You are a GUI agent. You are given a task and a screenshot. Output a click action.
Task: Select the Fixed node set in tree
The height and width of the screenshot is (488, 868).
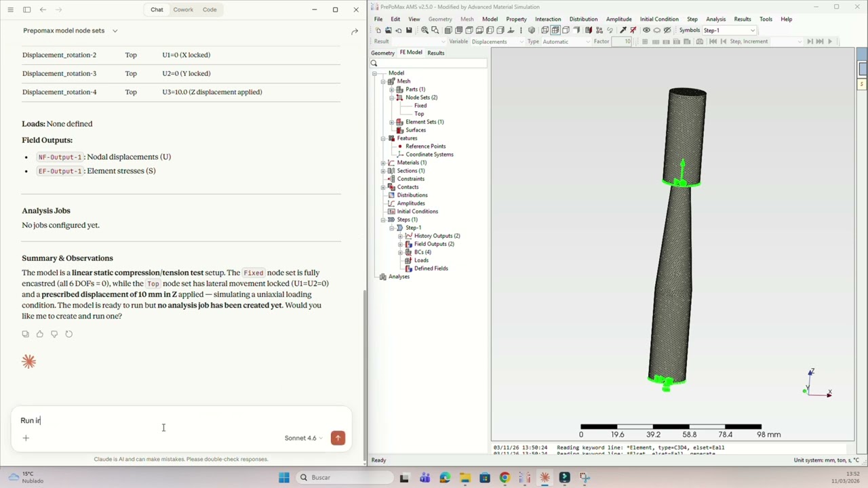(x=420, y=106)
